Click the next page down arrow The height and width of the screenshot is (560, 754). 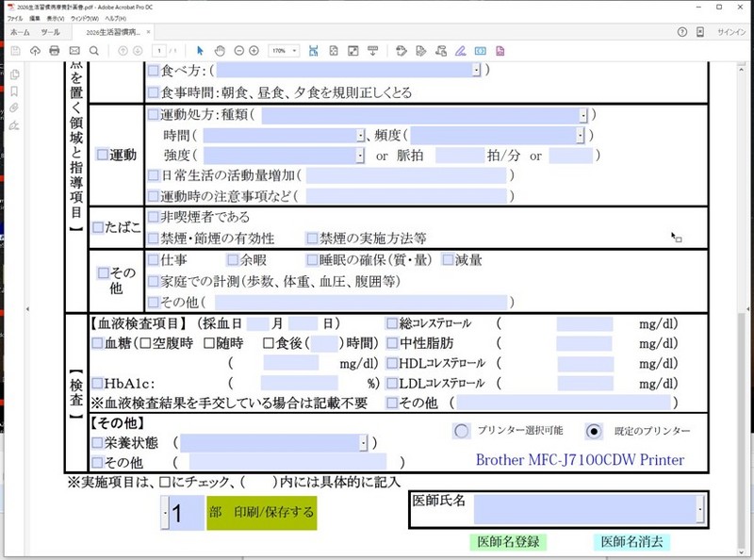coord(138,51)
